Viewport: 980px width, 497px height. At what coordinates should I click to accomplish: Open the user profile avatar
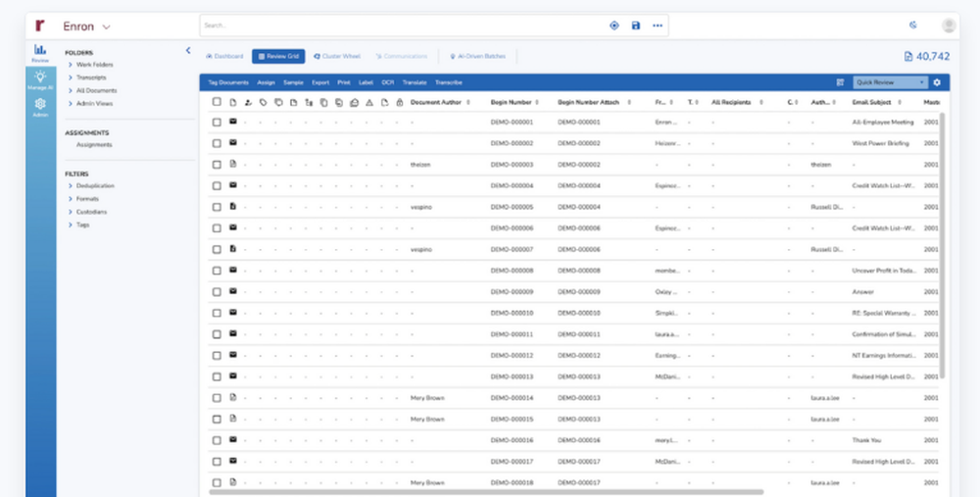(949, 25)
